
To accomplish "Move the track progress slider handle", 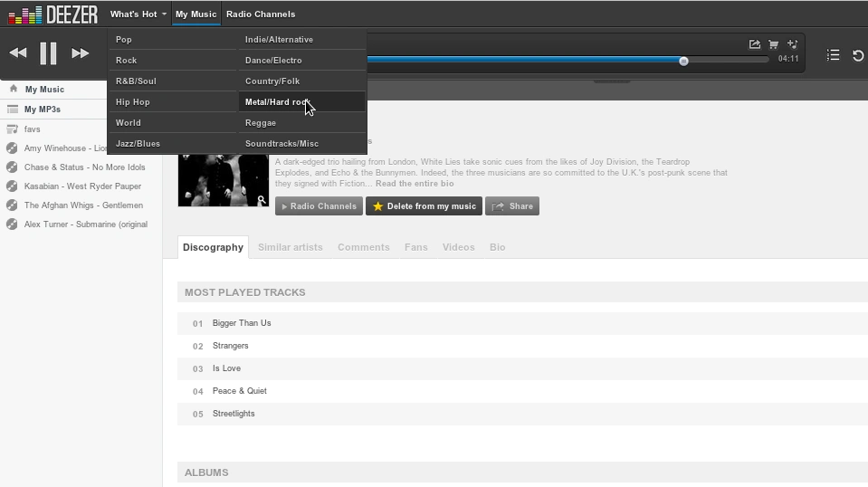I will 683,61.
